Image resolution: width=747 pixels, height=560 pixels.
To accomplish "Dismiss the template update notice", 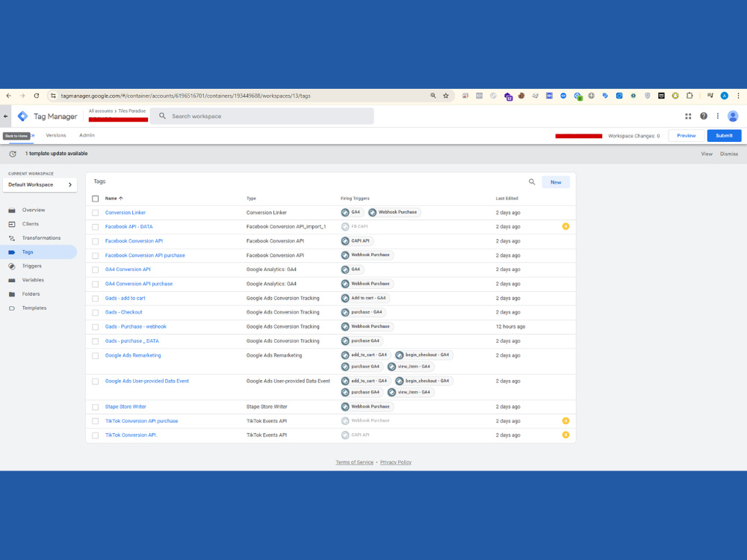I will (x=729, y=154).
